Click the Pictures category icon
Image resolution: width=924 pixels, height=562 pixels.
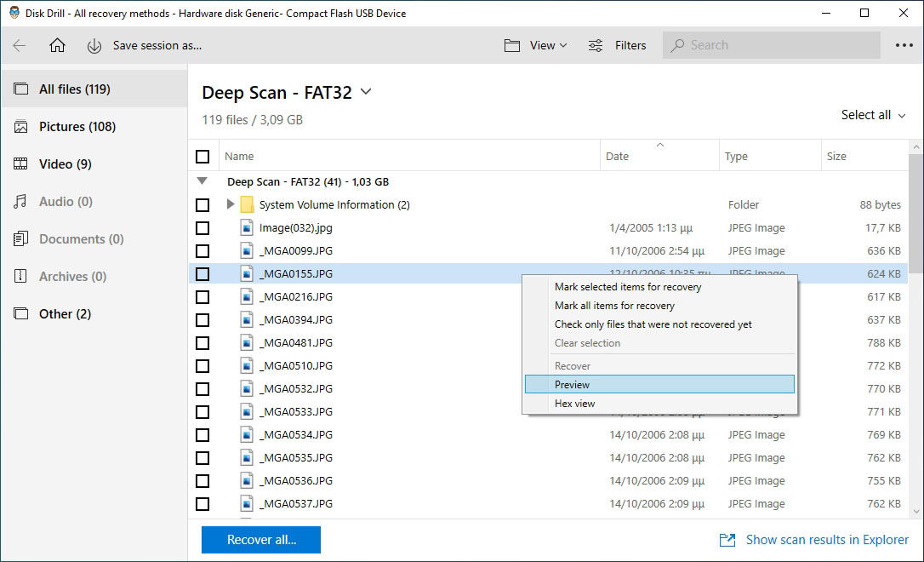click(20, 127)
